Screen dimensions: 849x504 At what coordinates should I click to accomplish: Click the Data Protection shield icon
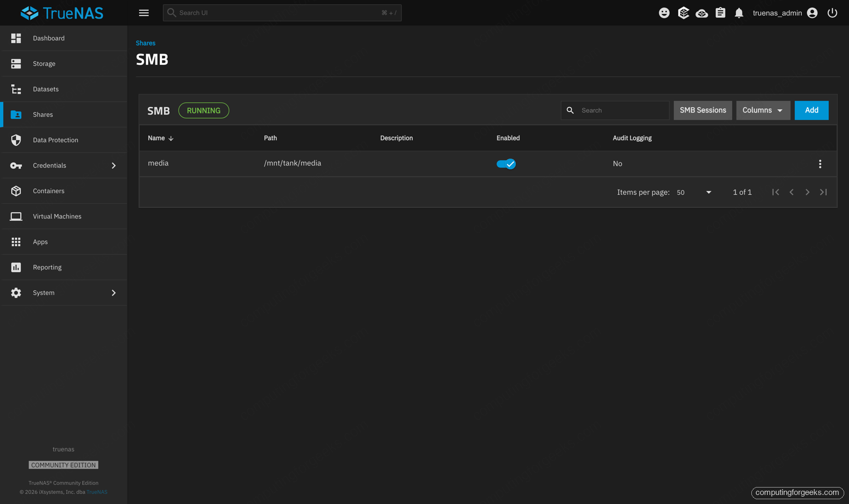click(x=16, y=140)
